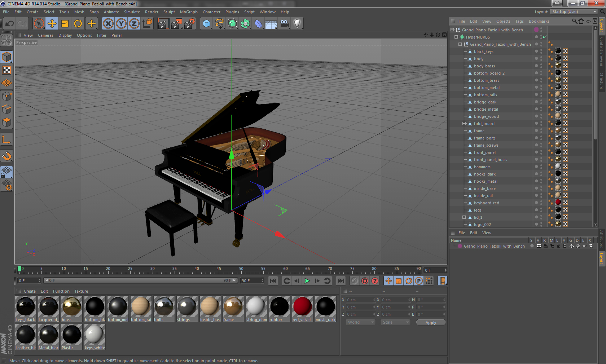This screenshot has width=606, height=364.
Task: Enable Snap magnet icon
Action: tap(6, 156)
